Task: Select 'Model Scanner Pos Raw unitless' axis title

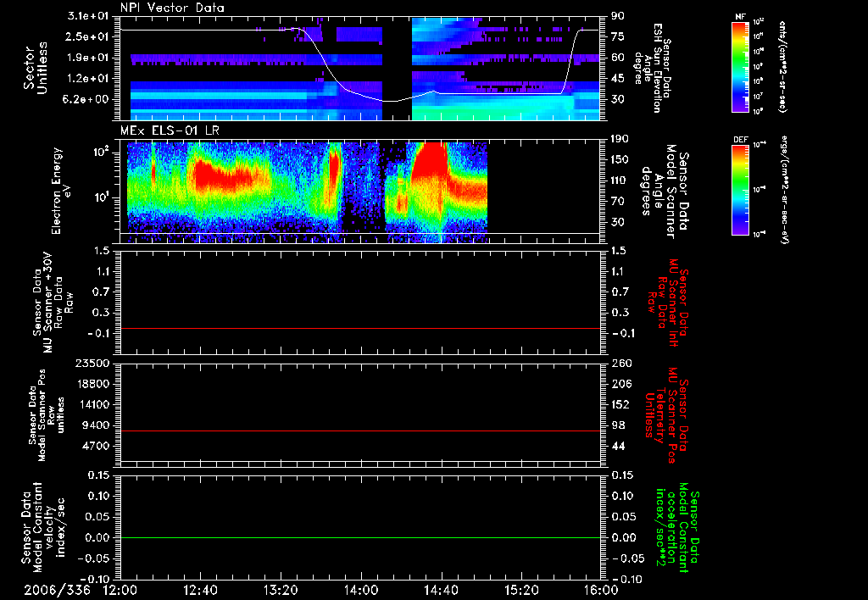Action: click(x=46, y=415)
